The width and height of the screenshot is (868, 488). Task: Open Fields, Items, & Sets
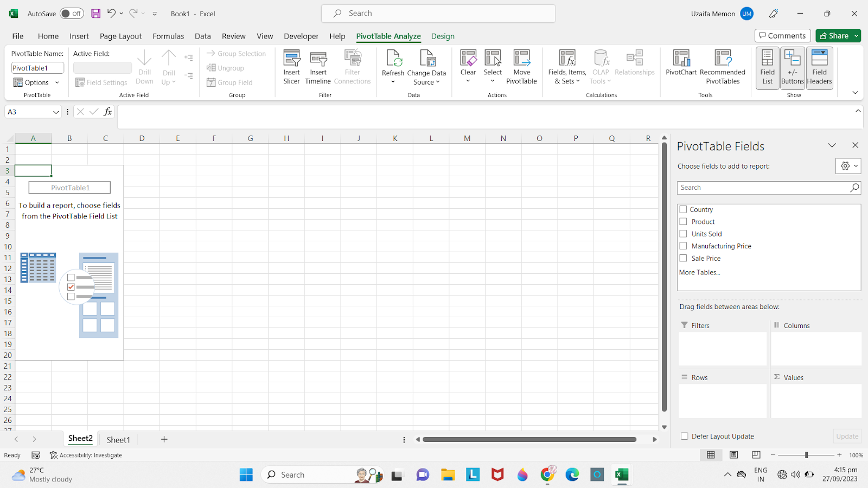tap(567, 68)
